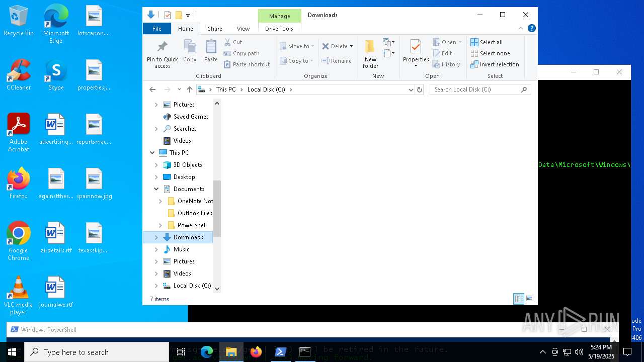Open Google Chrome desktop shortcut
644x362 pixels.
[19, 241]
